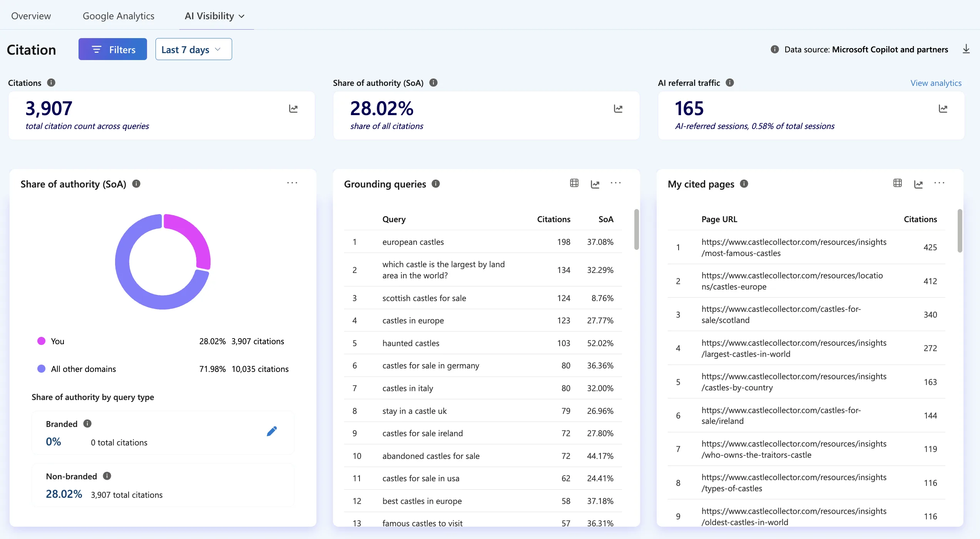Switch My cited pages to chart view
980x539 pixels.
(x=918, y=184)
